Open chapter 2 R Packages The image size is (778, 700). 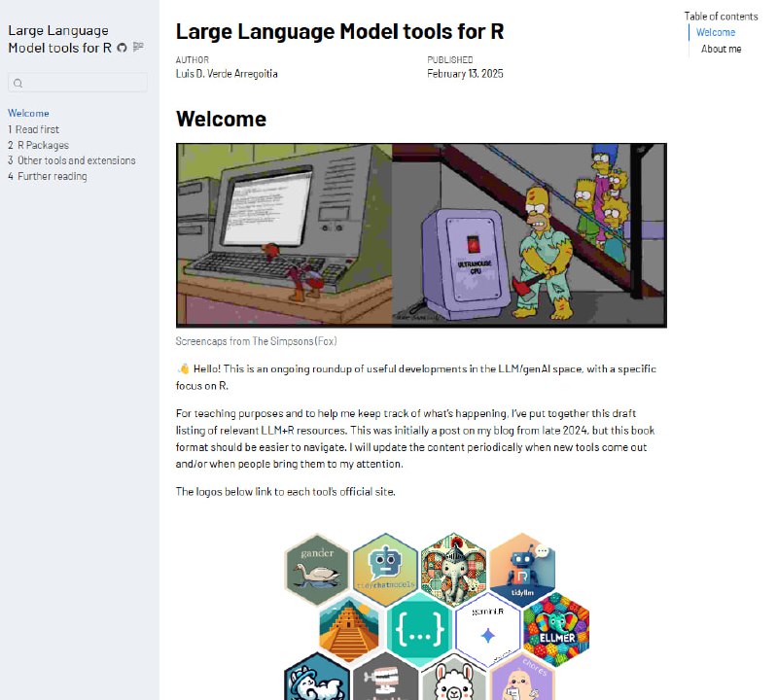(x=38, y=146)
